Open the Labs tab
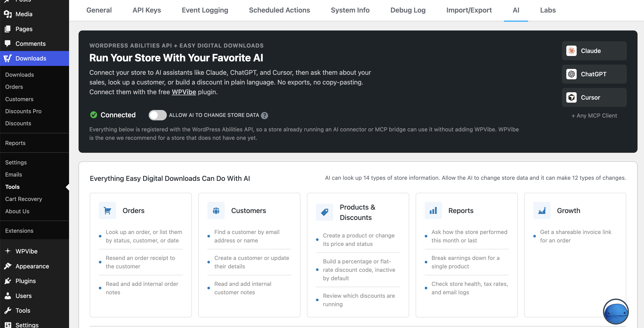This screenshot has width=644, height=328. point(548,10)
